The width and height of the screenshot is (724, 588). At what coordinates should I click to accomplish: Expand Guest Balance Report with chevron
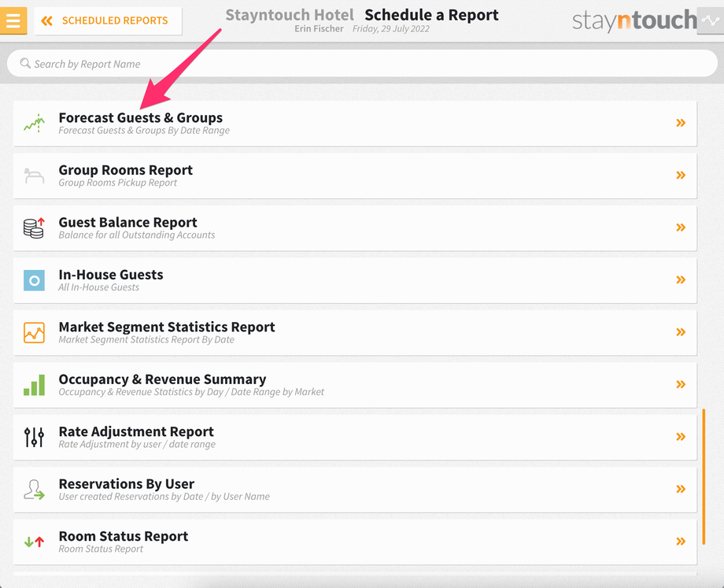(681, 227)
